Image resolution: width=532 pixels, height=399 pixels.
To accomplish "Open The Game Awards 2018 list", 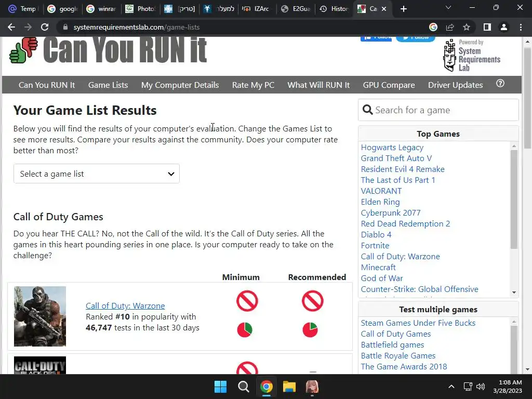I will (x=404, y=366).
